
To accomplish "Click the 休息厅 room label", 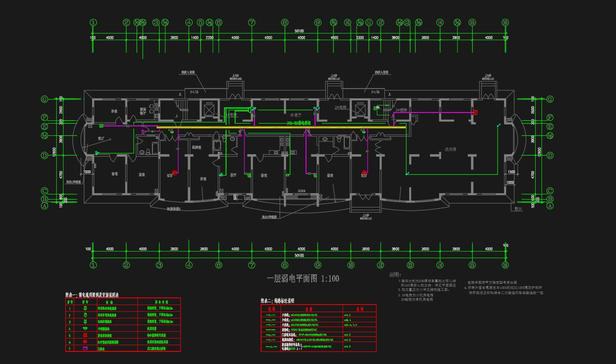I will (296, 115).
